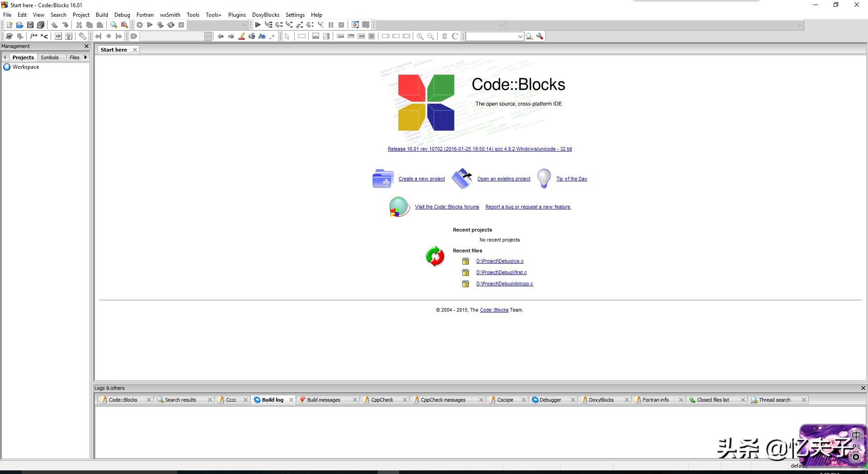Screen dimensions: 868x474
Task: Click the Create a new project link
Action: tap(421, 179)
